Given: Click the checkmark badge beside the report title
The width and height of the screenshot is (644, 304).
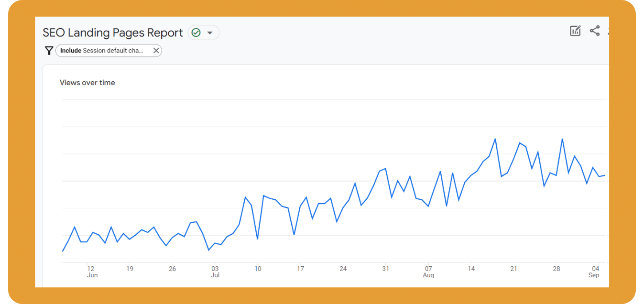Looking at the screenshot, I should (x=196, y=33).
